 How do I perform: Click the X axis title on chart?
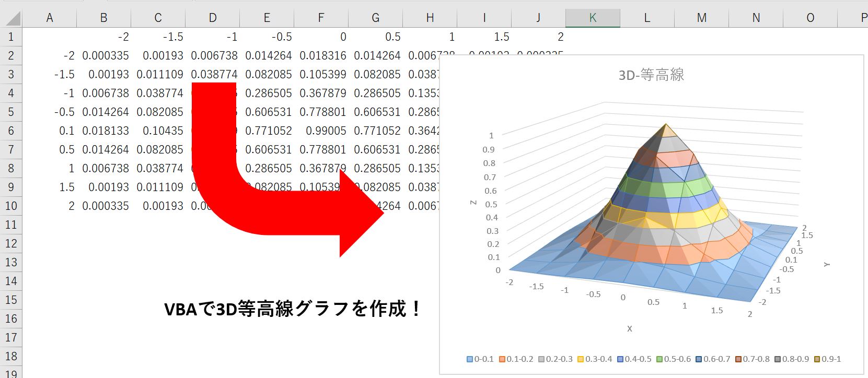(x=630, y=328)
